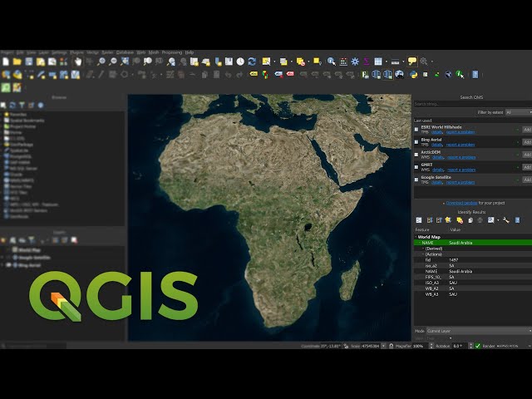This screenshot has width=532, height=399.
Task: Add the ESRI World Hillshade service
Action: pos(527,130)
